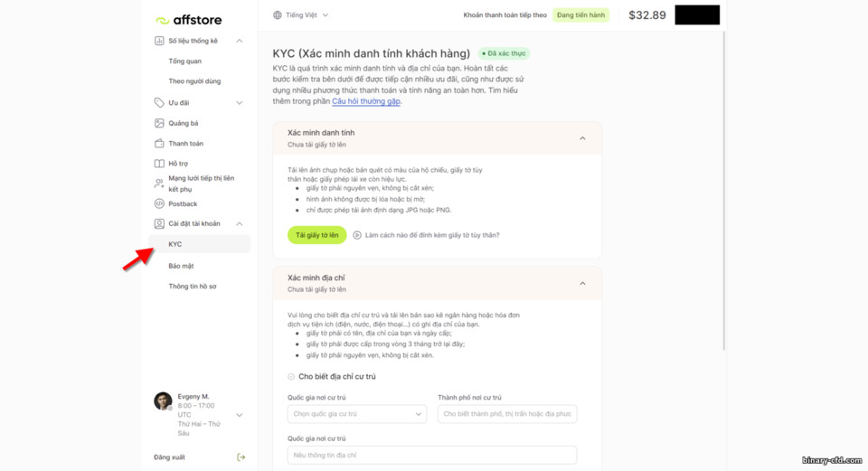The image size is (868, 471).
Task: Open the Tiếng Việt language dropdown
Action: point(301,15)
